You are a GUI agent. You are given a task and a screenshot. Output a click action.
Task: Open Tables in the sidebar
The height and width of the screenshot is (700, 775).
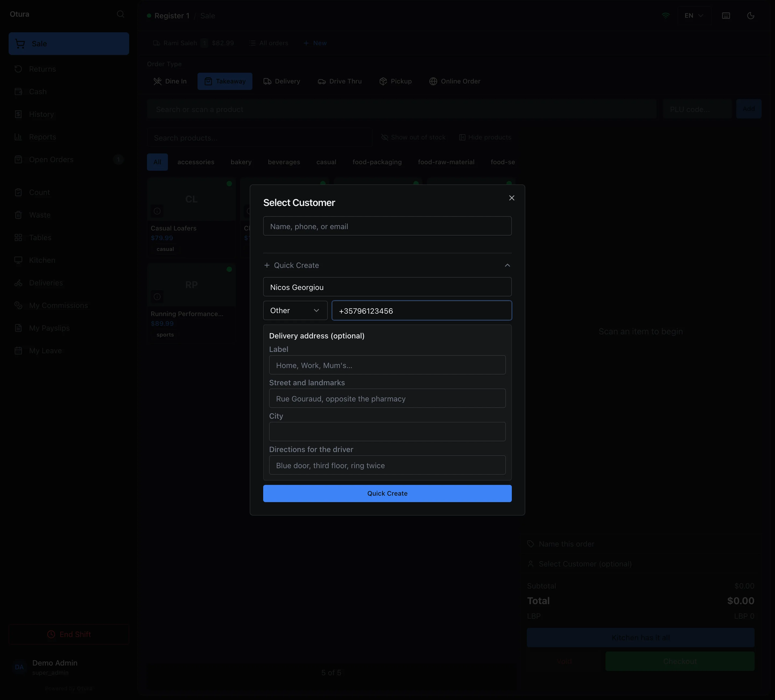[x=69, y=238]
